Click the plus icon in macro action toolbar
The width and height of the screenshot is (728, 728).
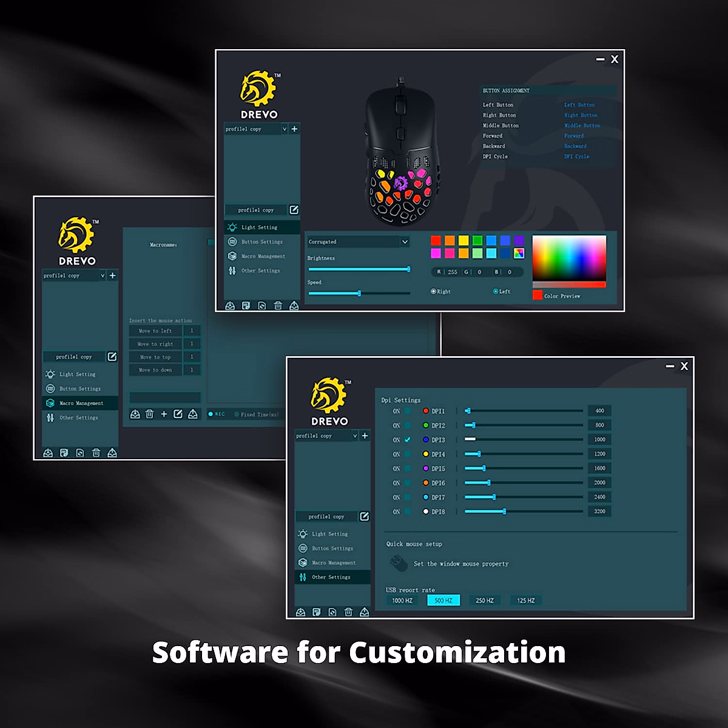(164, 414)
